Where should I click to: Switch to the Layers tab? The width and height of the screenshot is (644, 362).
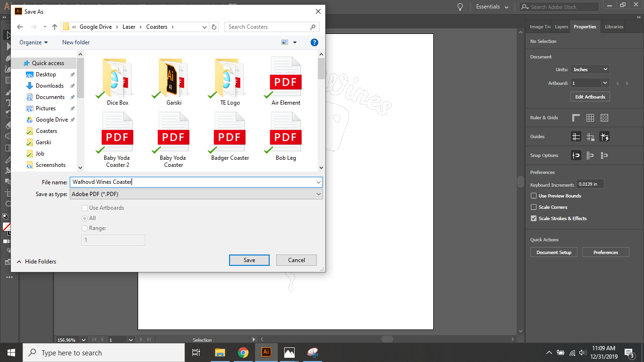pyautogui.click(x=561, y=27)
